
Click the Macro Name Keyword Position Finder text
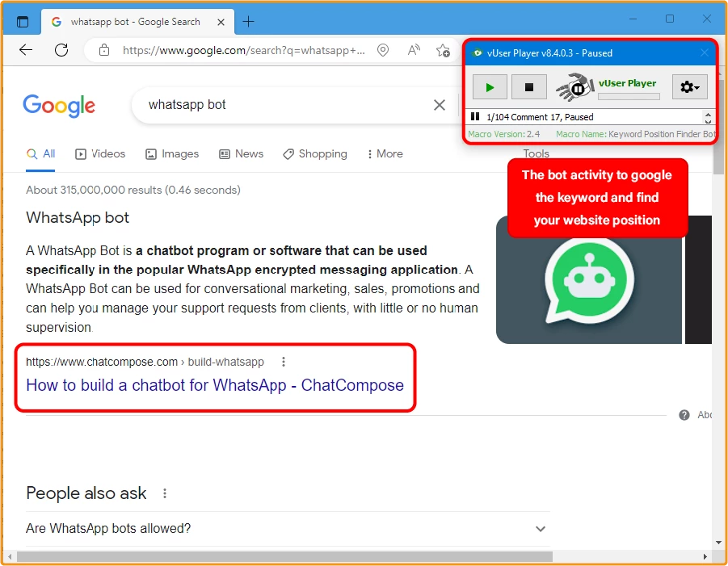(x=636, y=134)
